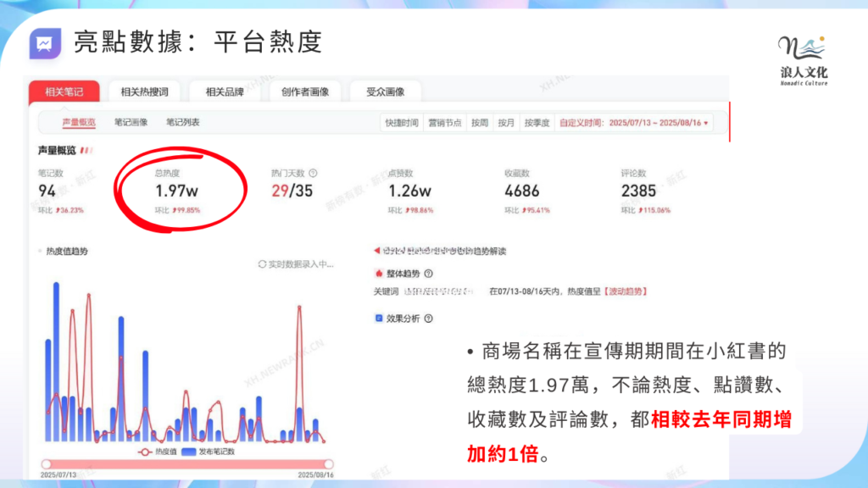Click the blue icon before 效果分析
This screenshot has width=868, height=488.
point(379,319)
